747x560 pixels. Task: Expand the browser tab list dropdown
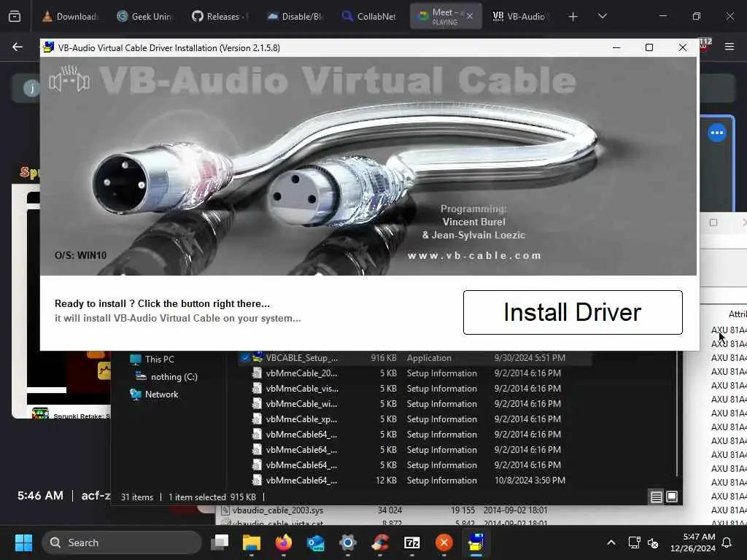coord(602,16)
